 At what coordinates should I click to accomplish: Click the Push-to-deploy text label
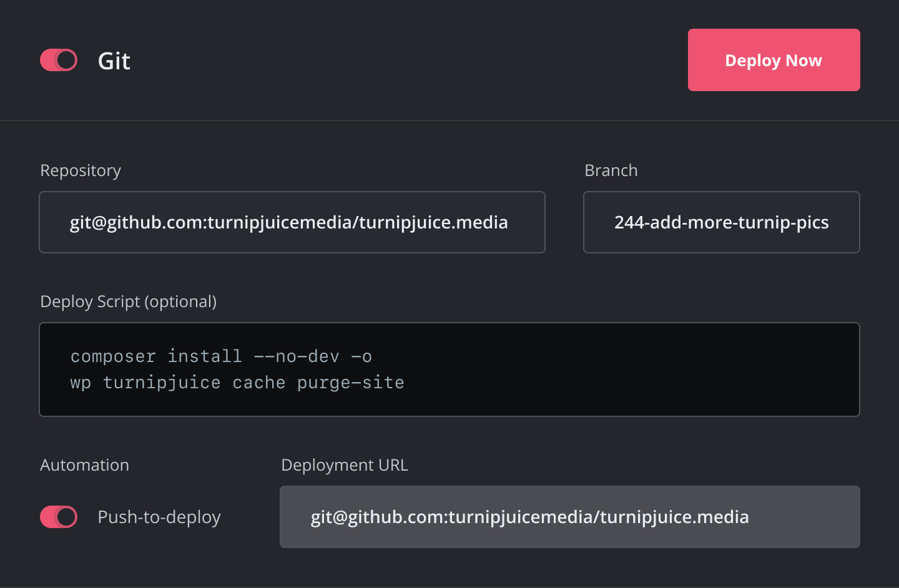[x=159, y=517]
